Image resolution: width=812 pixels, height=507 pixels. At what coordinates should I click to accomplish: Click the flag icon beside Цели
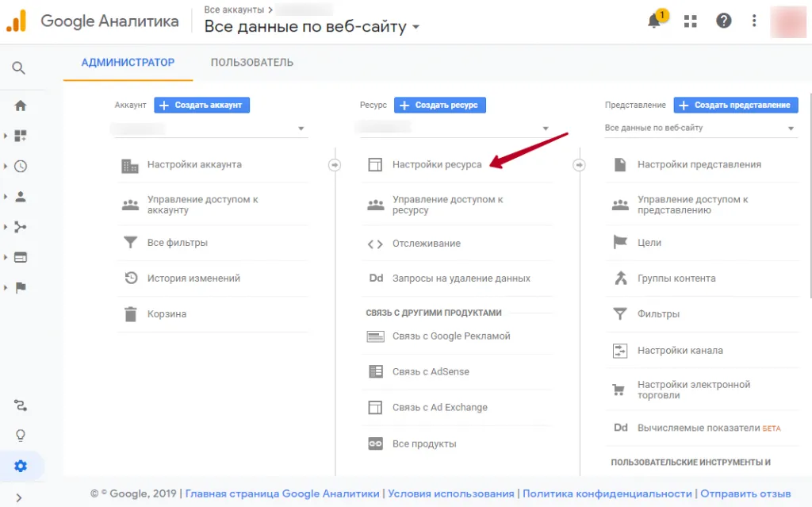pyautogui.click(x=620, y=242)
